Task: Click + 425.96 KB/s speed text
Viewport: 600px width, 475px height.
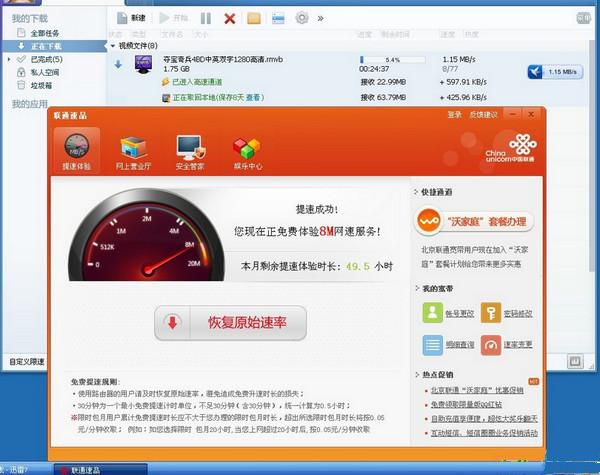Action: [463, 98]
